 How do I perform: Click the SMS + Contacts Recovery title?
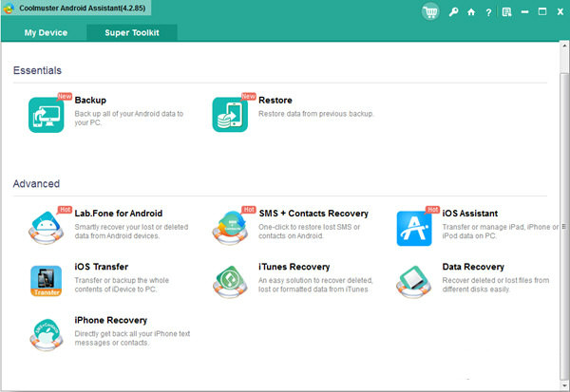pyautogui.click(x=313, y=214)
